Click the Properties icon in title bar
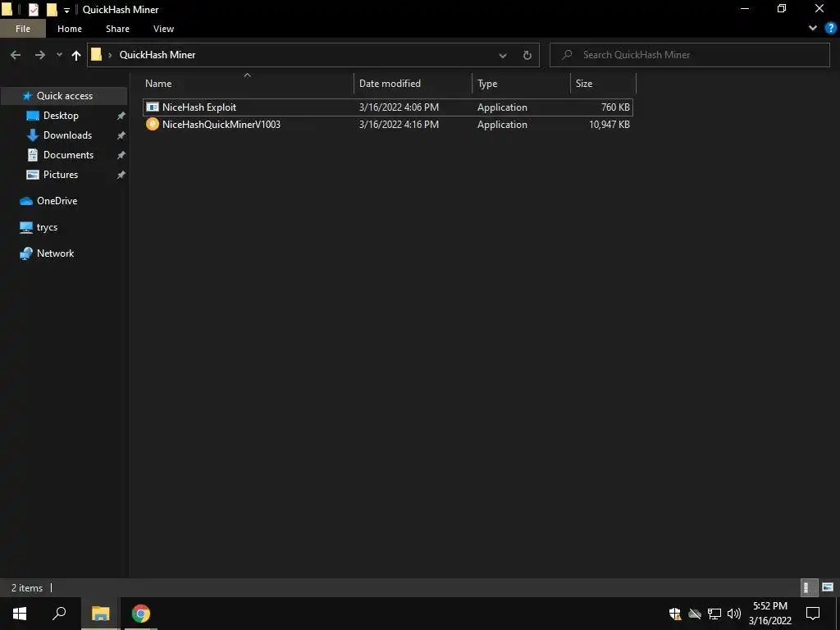This screenshot has height=630, width=840. click(33, 10)
